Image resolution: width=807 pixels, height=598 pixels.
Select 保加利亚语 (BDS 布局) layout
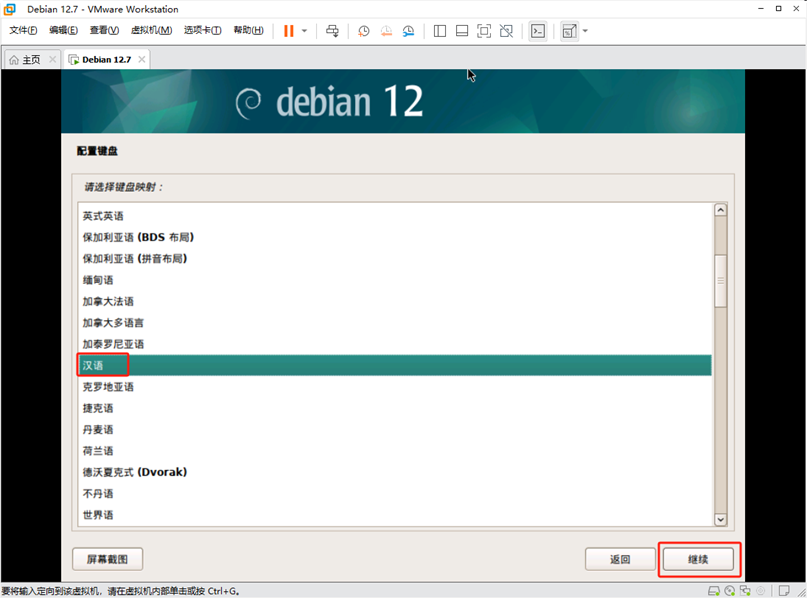(395, 237)
